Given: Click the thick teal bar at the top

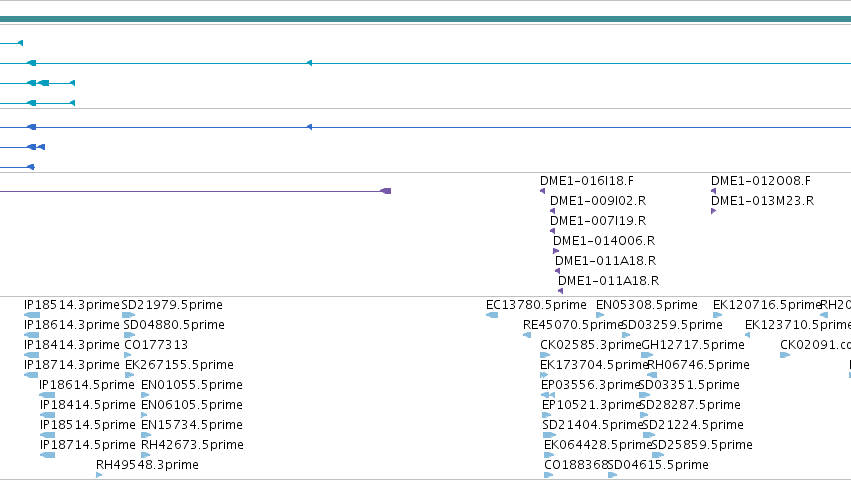Looking at the screenshot, I should point(426,19).
